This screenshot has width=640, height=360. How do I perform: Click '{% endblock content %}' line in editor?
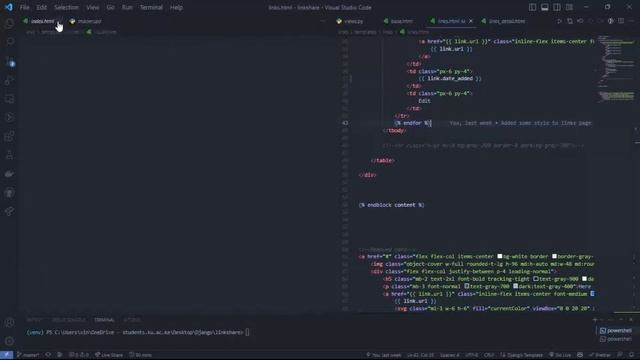391,205
